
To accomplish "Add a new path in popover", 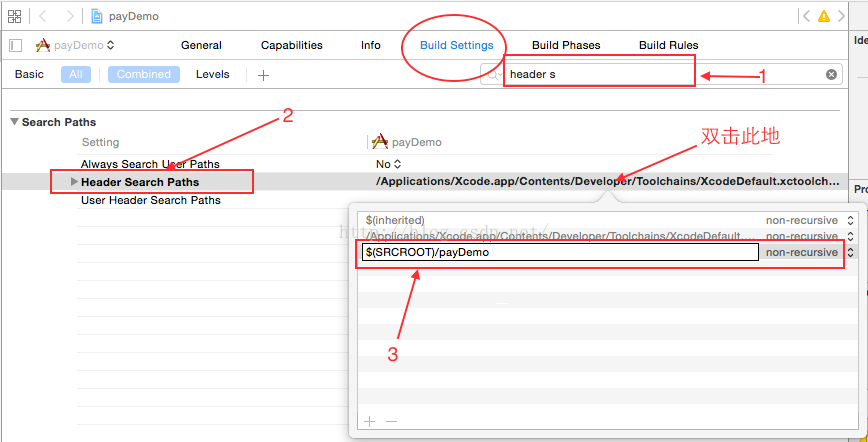I will [x=370, y=422].
